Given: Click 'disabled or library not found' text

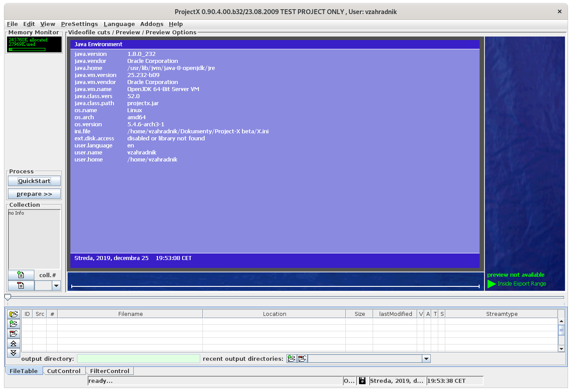Looking at the screenshot, I should click(166, 138).
